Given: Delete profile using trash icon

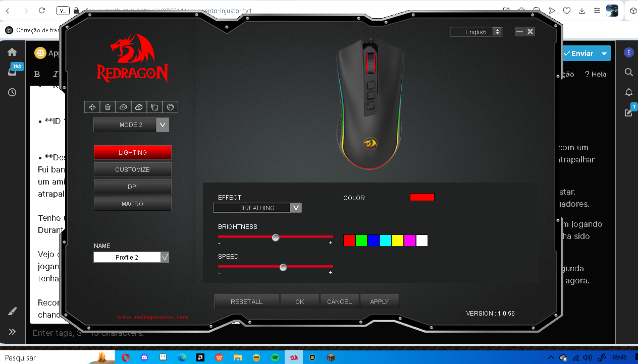Looking at the screenshot, I should coord(108,107).
